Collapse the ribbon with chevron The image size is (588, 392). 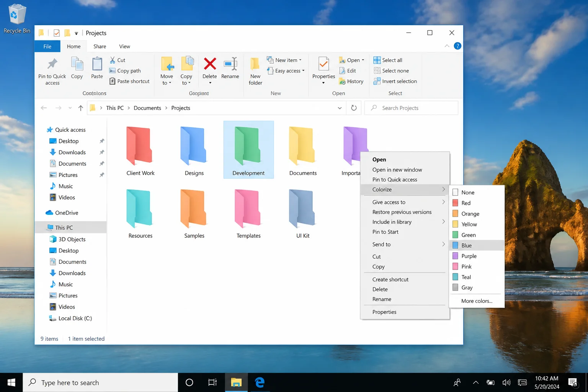tap(447, 46)
